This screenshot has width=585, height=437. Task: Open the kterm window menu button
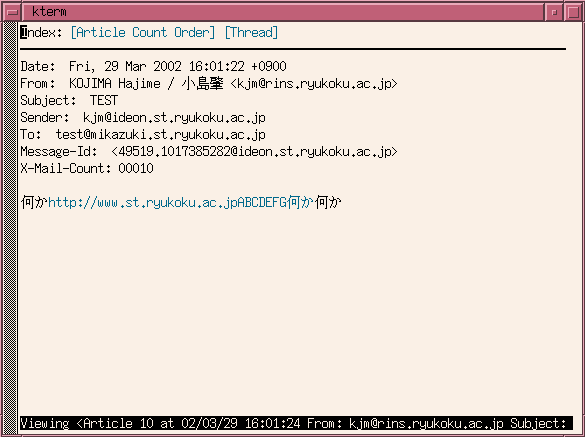point(12,12)
